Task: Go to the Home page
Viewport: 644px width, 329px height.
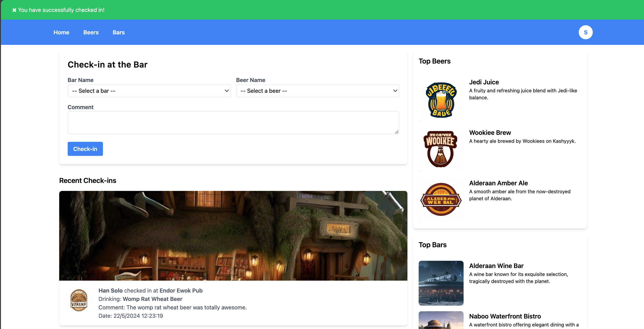Action: [61, 32]
